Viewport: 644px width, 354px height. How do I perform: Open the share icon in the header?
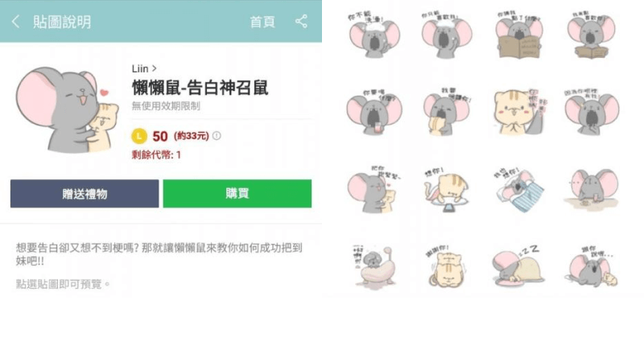tap(301, 22)
